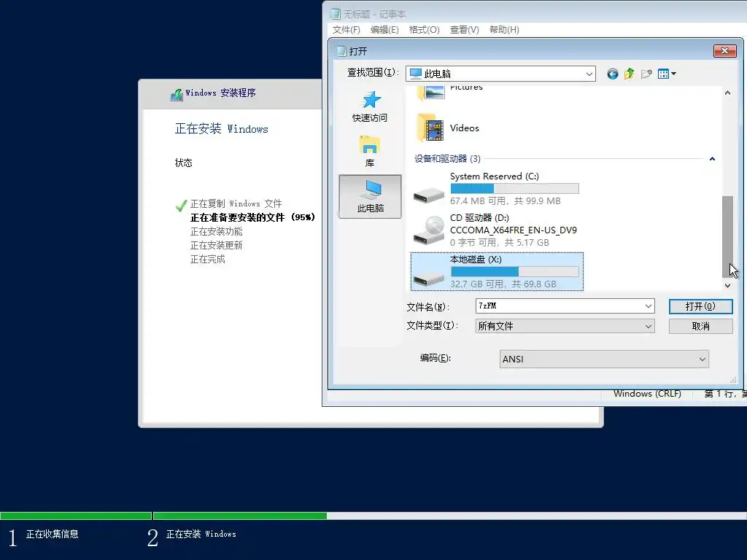Click the back arrow icon in Open dialog
Image resolution: width=747 pixels, height=560 pixels.
[x=612, y=74]
